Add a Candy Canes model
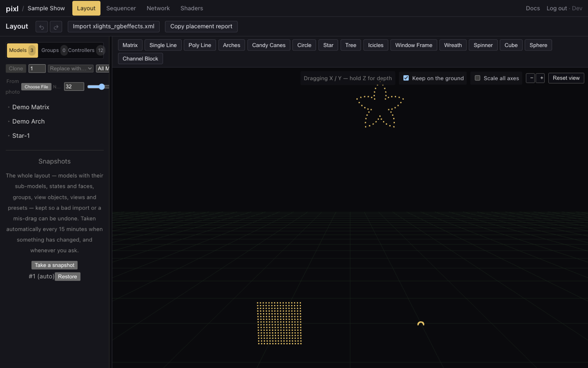 (x=269, y=45)
